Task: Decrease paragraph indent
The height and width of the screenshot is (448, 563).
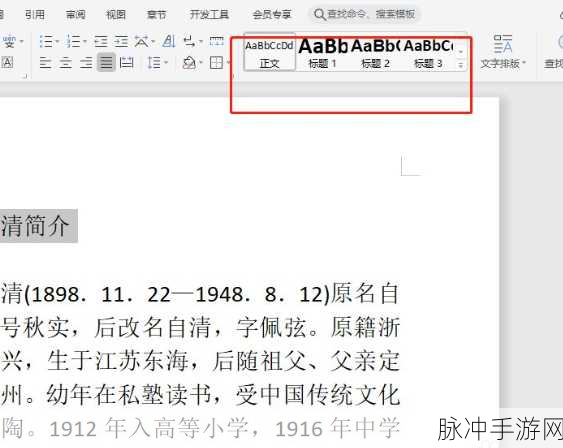Action: [x=101, y=42]
